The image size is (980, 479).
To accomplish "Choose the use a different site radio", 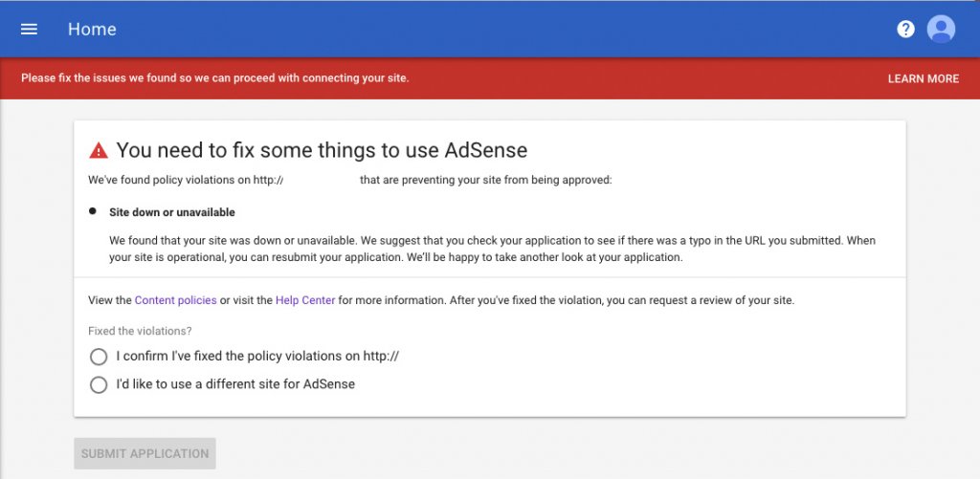I will click(99, 385).
